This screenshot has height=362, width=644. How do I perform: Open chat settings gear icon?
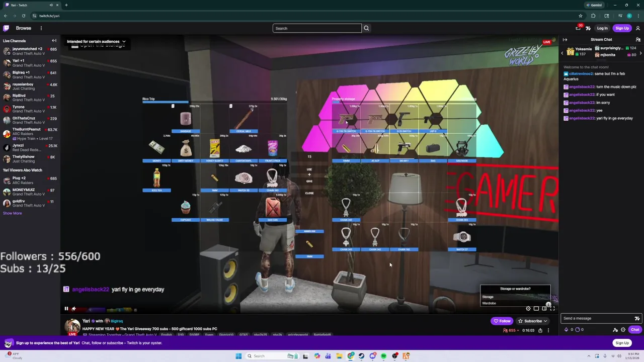[x=623, y=330]
